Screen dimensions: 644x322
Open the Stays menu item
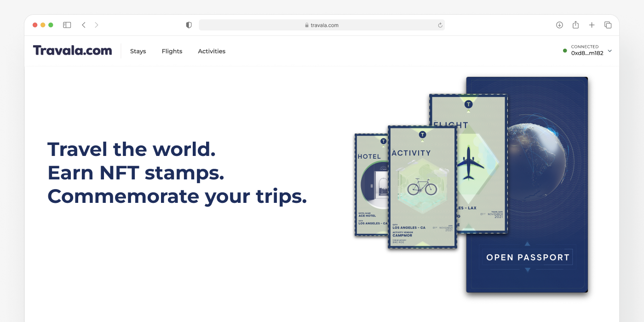[x=138, y=51]
